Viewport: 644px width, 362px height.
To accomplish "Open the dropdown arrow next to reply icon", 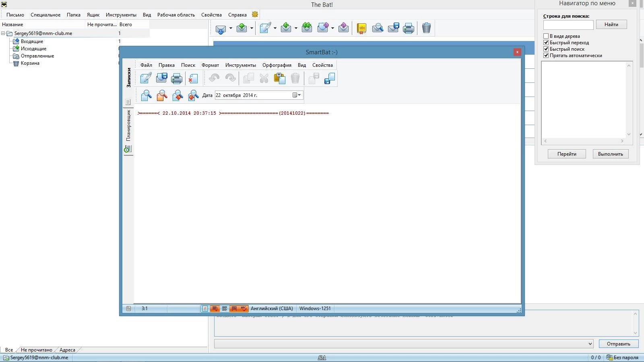I will point(296,29).
